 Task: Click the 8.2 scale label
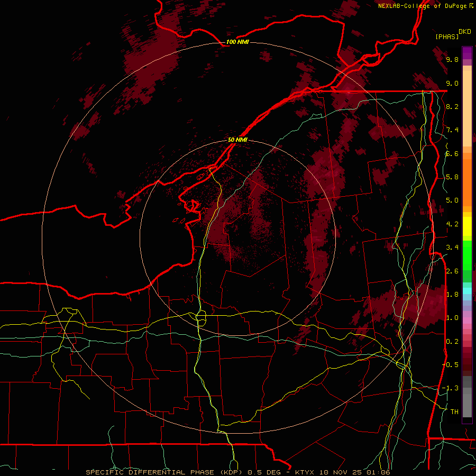[x=452, y=106]
